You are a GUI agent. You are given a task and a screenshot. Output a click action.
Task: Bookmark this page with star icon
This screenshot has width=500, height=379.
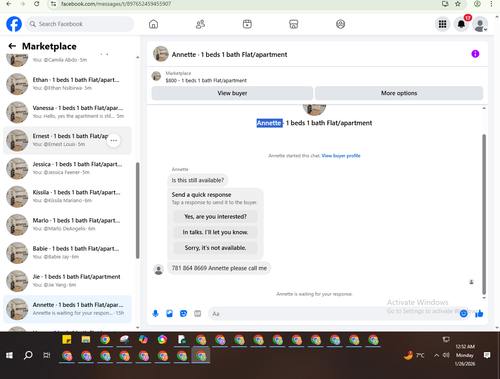point(458,4)
